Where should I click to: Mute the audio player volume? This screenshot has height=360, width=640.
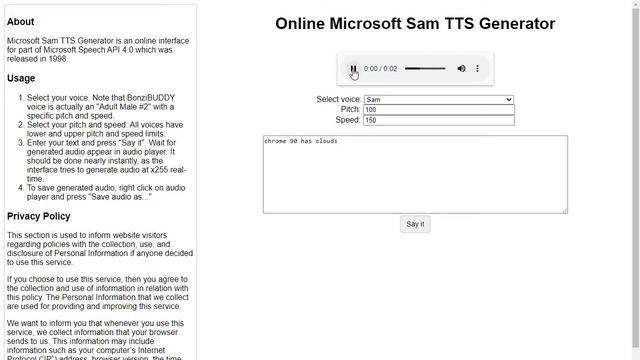461,69
